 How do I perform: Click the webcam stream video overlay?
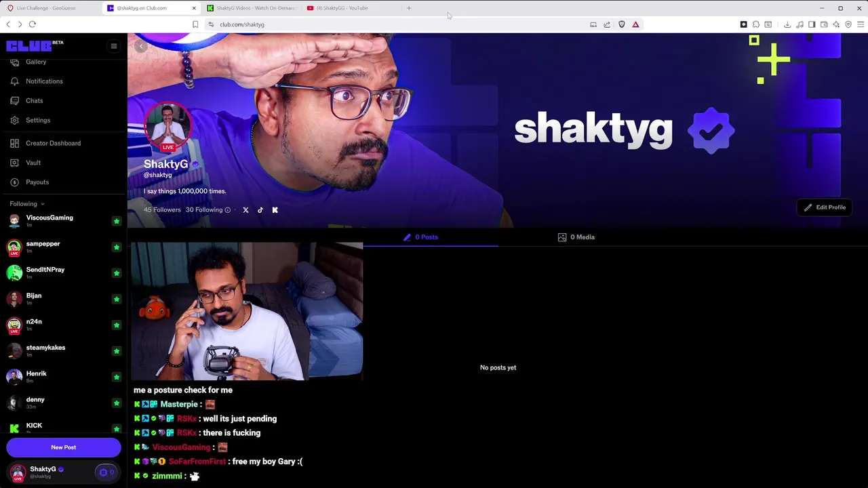point(247,311)
